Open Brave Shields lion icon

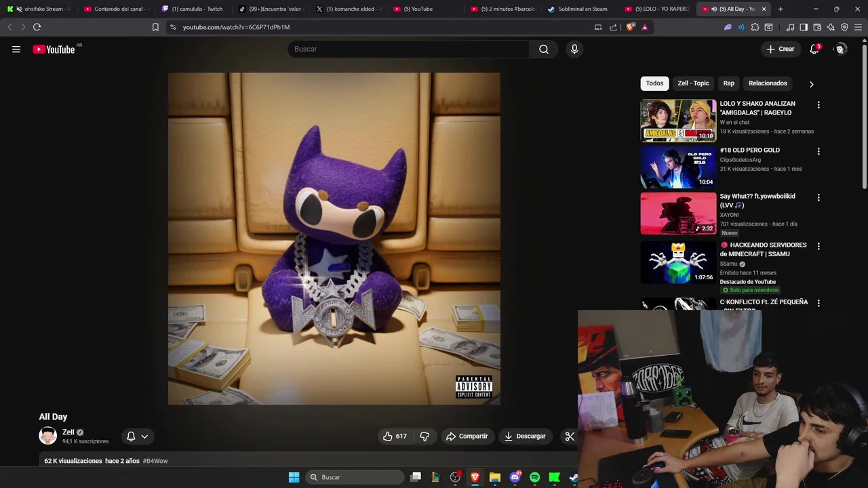point(631,27)
